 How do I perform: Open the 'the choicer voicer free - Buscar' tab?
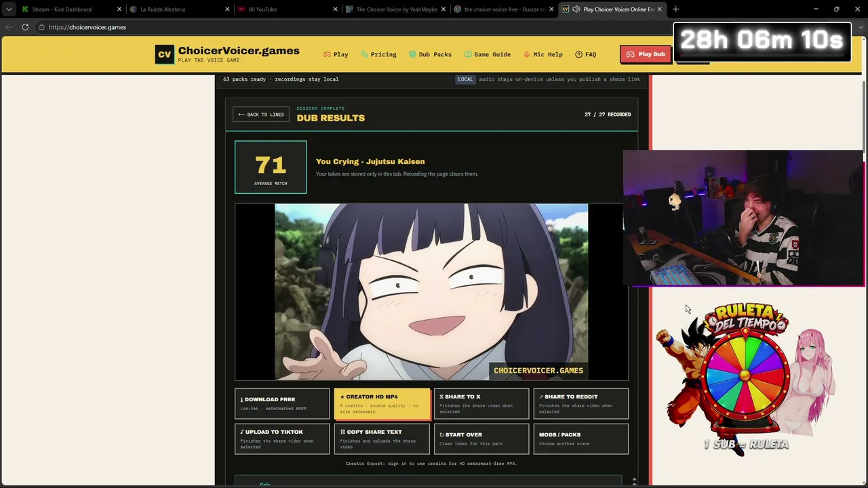pos(505,9)
